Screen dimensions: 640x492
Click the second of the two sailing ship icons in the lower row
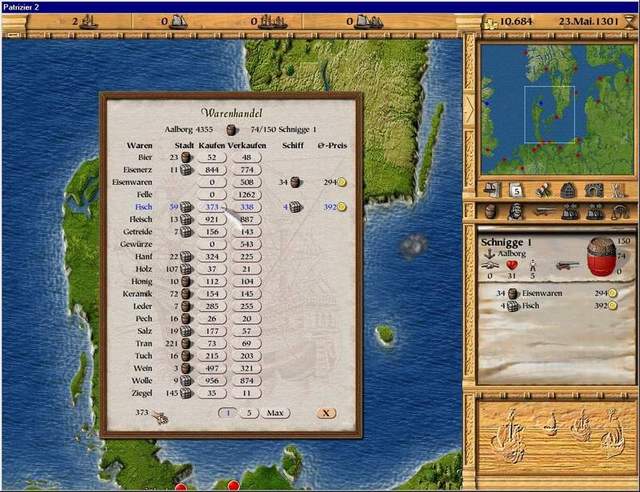point(594,212)
